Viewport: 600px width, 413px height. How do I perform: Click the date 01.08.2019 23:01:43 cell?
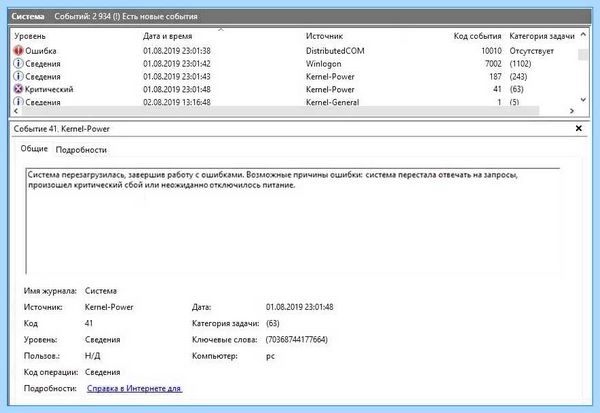176,77
